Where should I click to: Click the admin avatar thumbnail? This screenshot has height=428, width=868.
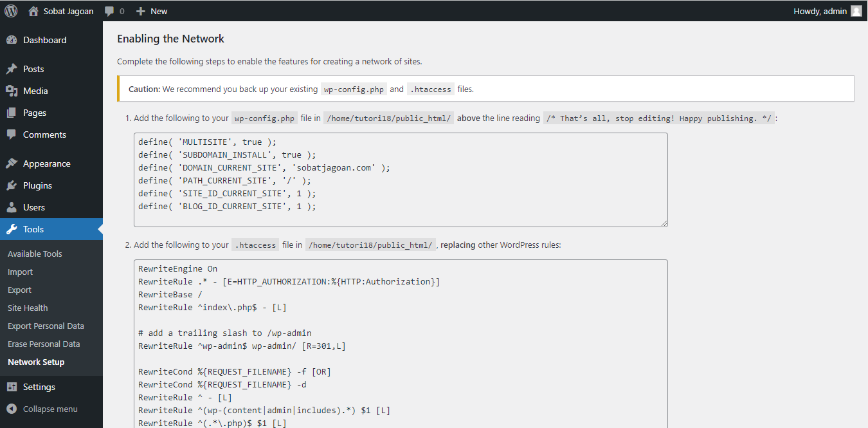(856, 11)
